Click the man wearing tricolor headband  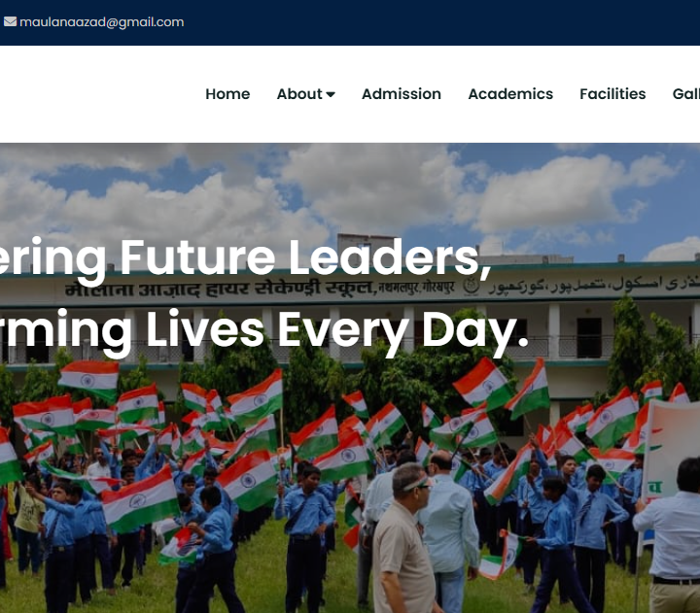pos(404,540)
